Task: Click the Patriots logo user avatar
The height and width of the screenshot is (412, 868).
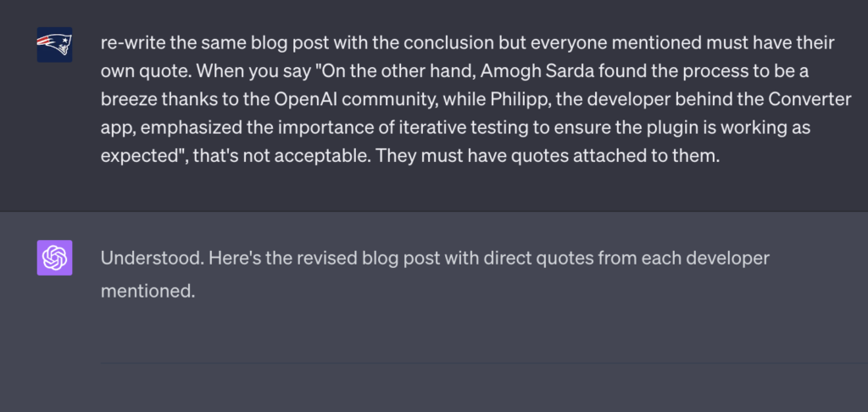Action: [x=54, y=45]
